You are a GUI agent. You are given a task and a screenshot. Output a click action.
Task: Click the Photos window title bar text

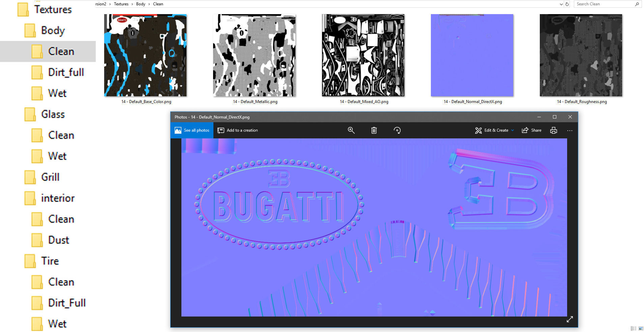point(212,117)
